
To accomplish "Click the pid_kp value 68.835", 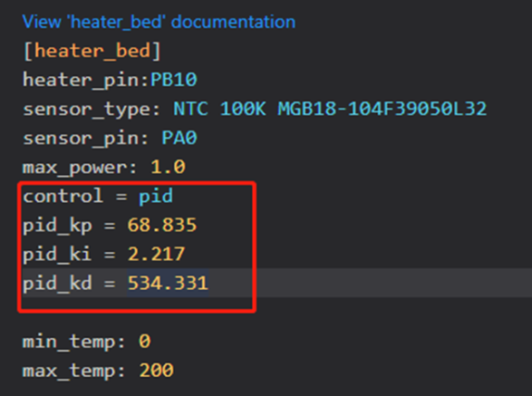I will 162,226.
